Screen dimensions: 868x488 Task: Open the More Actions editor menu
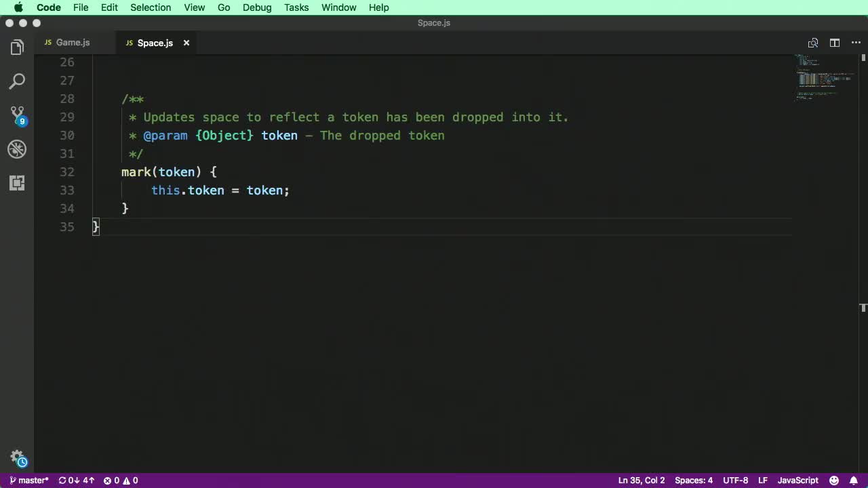(856, 42)
